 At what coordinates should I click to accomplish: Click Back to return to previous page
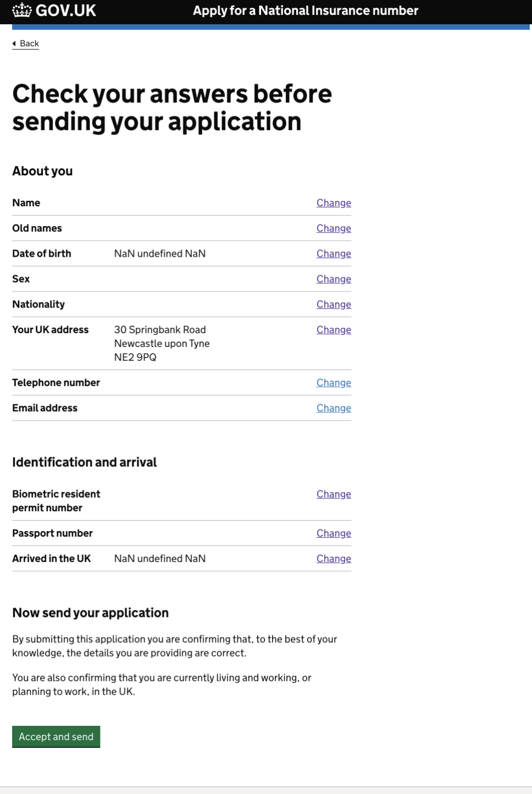click(x=29, y=43)
